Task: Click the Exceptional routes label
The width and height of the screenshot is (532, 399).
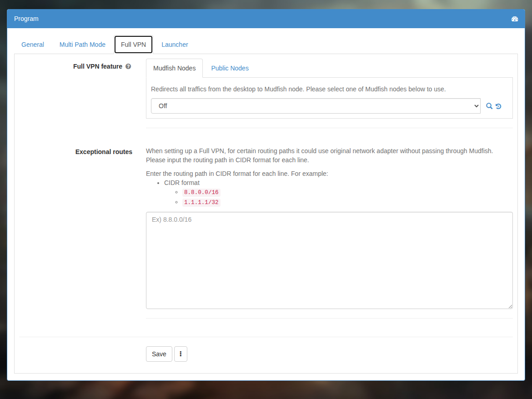Action: point(104,152)
